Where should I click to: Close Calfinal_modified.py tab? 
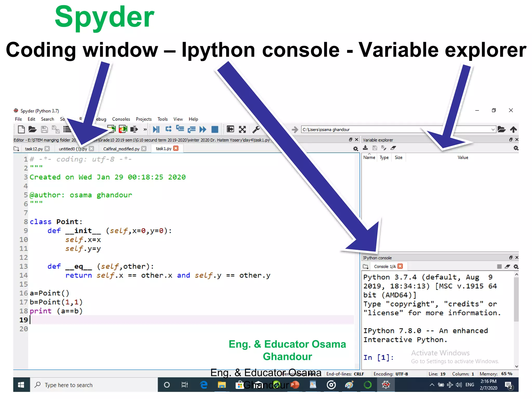(144, 149)
